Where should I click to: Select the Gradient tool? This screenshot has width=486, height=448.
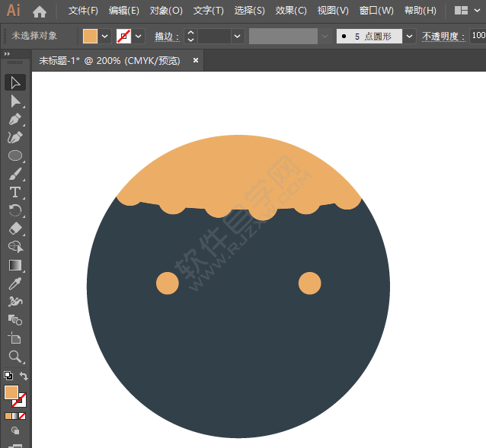click(x=14, y=265)
